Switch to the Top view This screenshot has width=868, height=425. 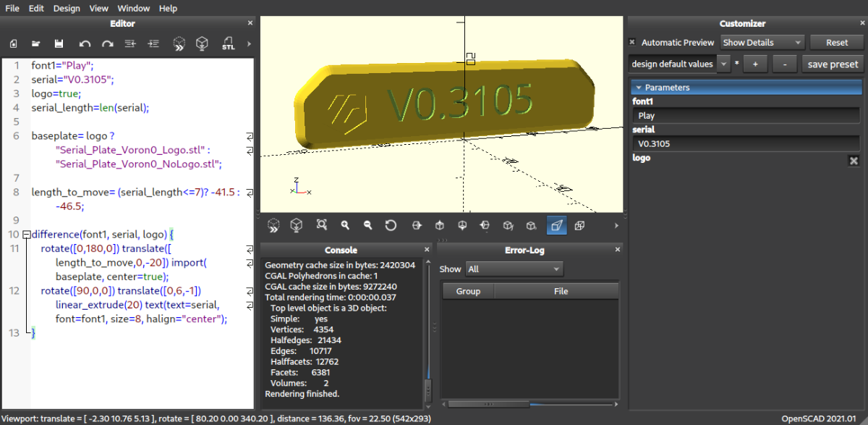439,225
